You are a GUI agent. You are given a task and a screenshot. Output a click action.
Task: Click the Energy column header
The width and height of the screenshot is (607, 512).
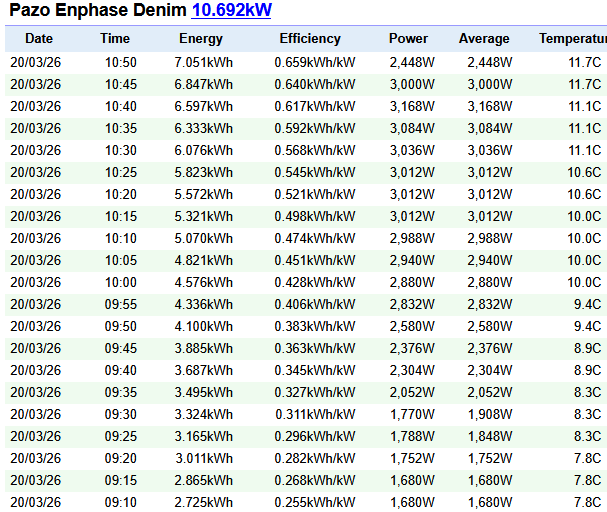[201, 39]
